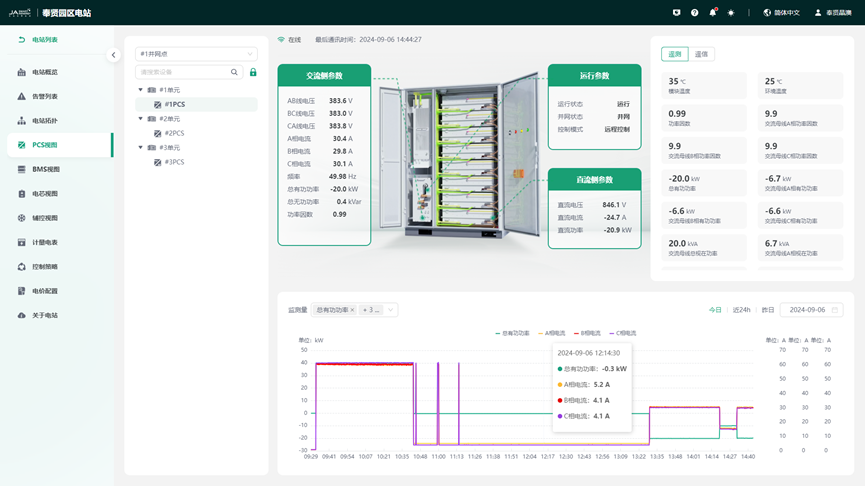Open the #1并网点 dropdown

coord(196,54)
